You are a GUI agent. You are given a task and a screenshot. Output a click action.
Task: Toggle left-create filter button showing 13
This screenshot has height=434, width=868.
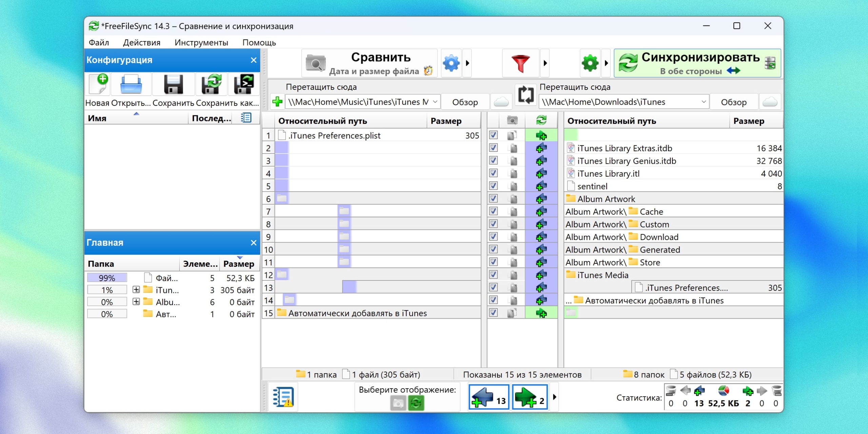click(489, 397)
